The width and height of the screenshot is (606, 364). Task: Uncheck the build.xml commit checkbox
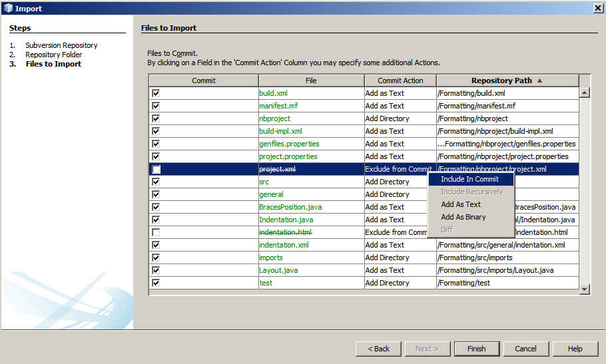click(x=156, y=93)
